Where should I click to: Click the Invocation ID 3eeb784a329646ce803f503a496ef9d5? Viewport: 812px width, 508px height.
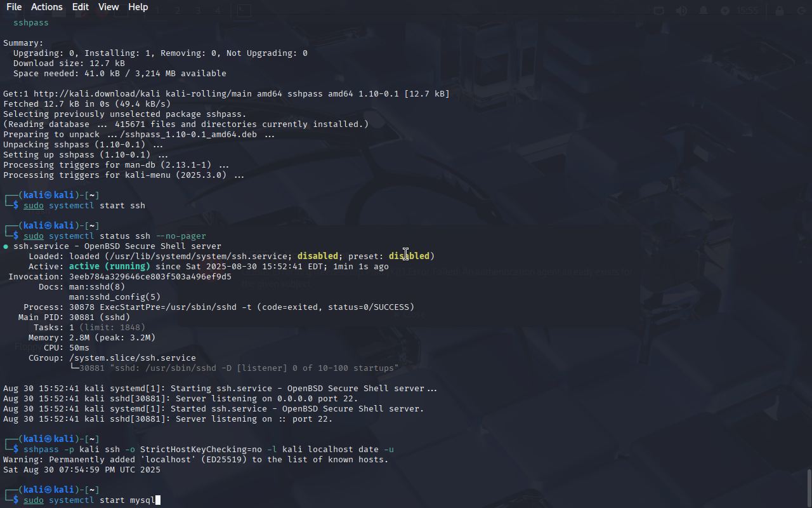point(150,277)
